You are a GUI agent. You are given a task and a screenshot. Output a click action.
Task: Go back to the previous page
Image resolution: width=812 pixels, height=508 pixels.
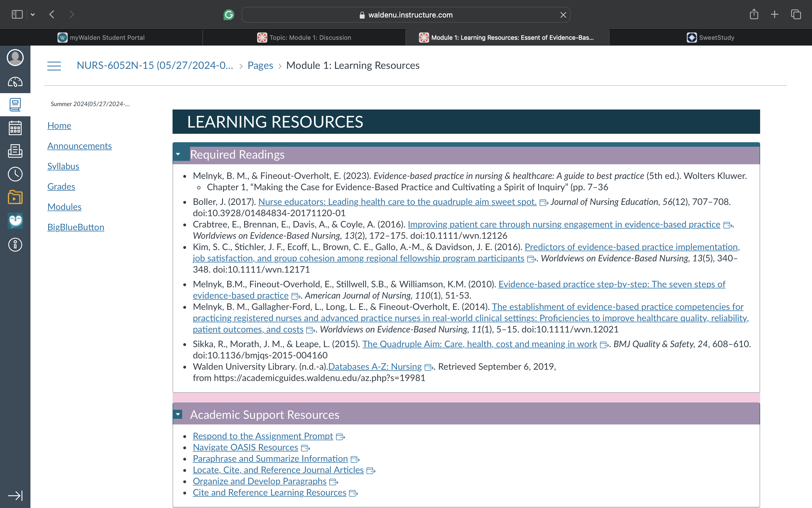coord(52,14)
